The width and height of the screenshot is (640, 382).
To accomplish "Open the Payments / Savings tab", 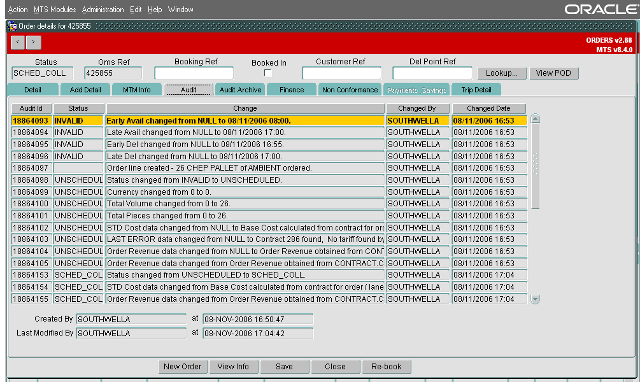I will (417, 90).
